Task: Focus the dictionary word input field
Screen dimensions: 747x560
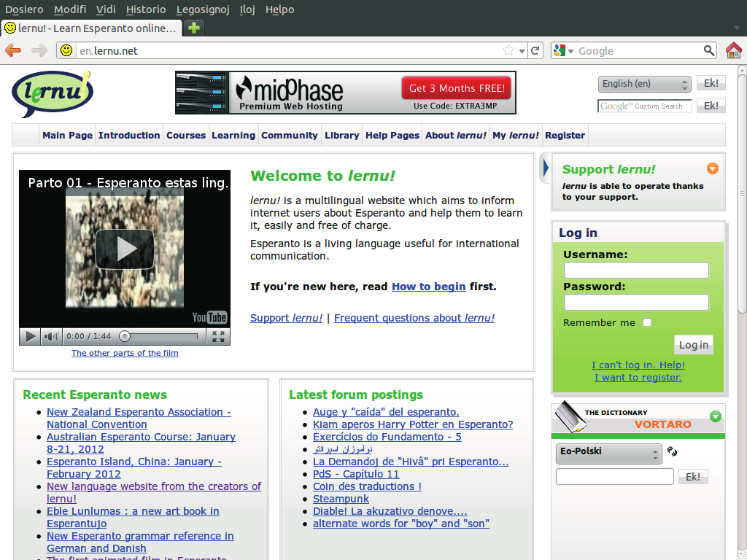Action: pyautogui.click(x=614, y=477)
